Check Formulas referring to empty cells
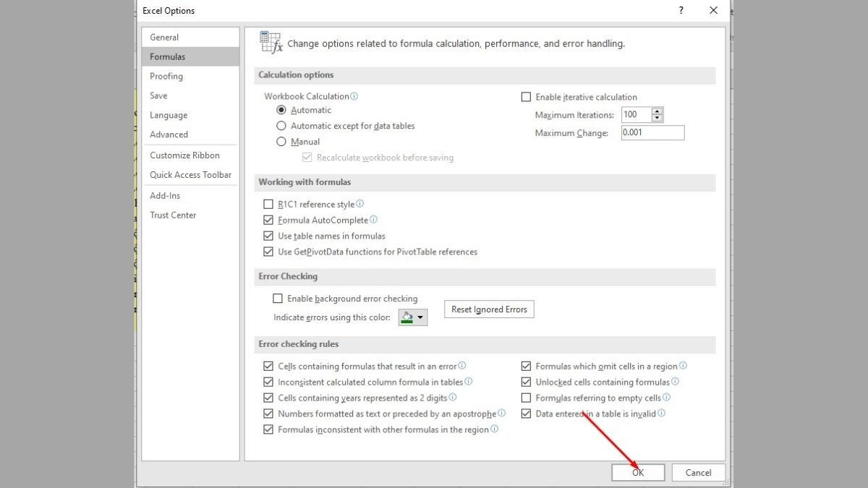The height and width of the screenshot is (488, 868). (x=526, y=398)
